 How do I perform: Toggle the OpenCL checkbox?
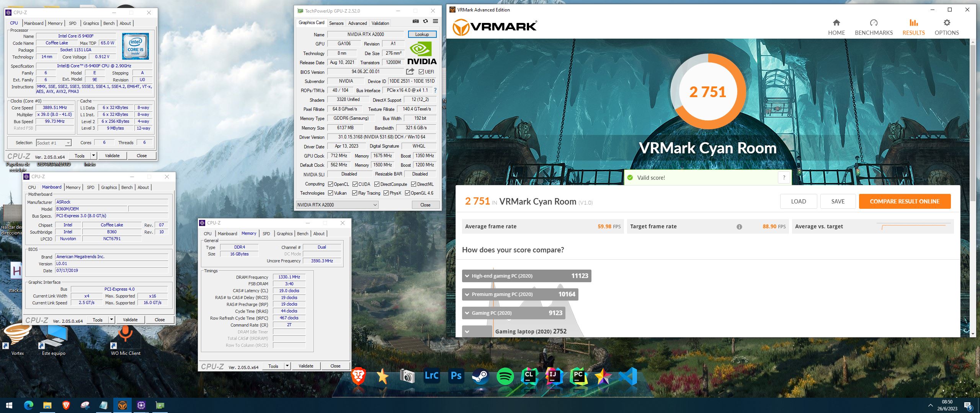330,184
